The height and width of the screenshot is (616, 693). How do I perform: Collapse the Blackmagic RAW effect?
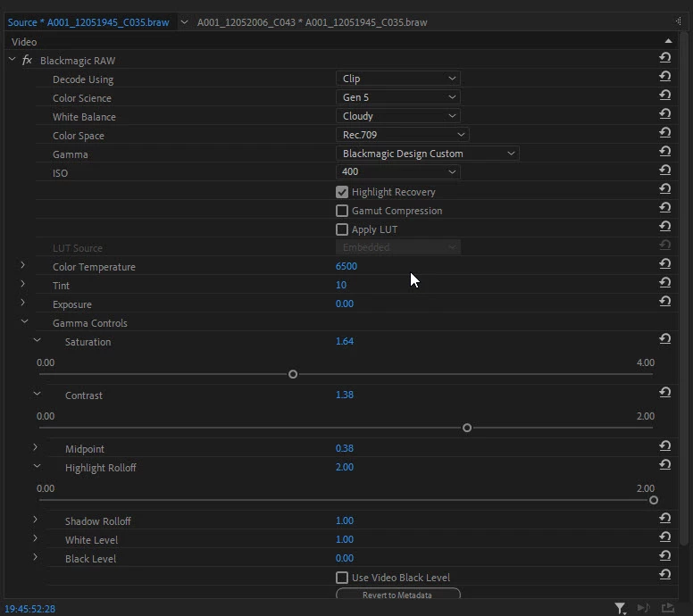point(12,59)
